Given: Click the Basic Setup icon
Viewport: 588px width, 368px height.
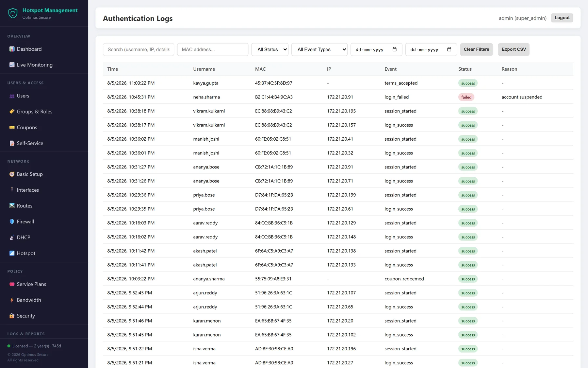Looking at the screenshot, I should pos(12,174).
